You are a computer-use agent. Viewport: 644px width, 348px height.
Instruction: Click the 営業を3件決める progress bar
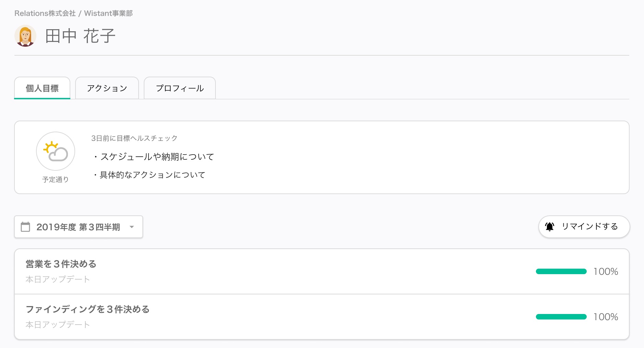[561, 271]
